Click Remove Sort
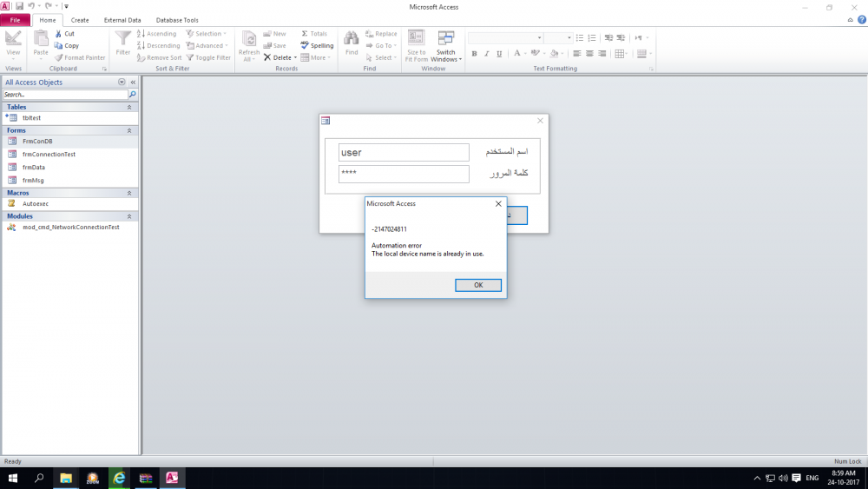 [x=159, y=57]
